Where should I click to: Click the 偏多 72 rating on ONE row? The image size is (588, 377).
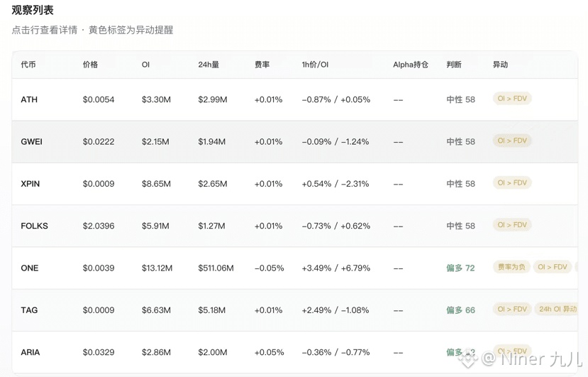click(460, 268)
